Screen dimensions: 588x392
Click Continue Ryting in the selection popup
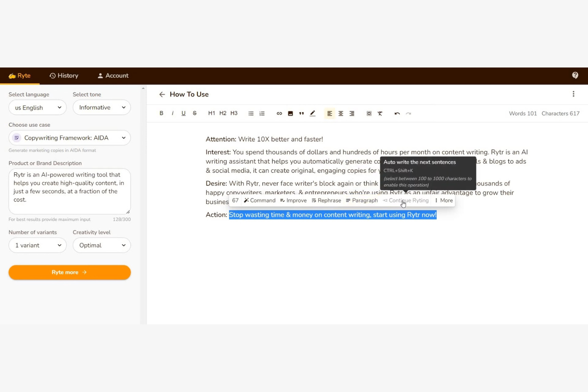coord(406,201)
